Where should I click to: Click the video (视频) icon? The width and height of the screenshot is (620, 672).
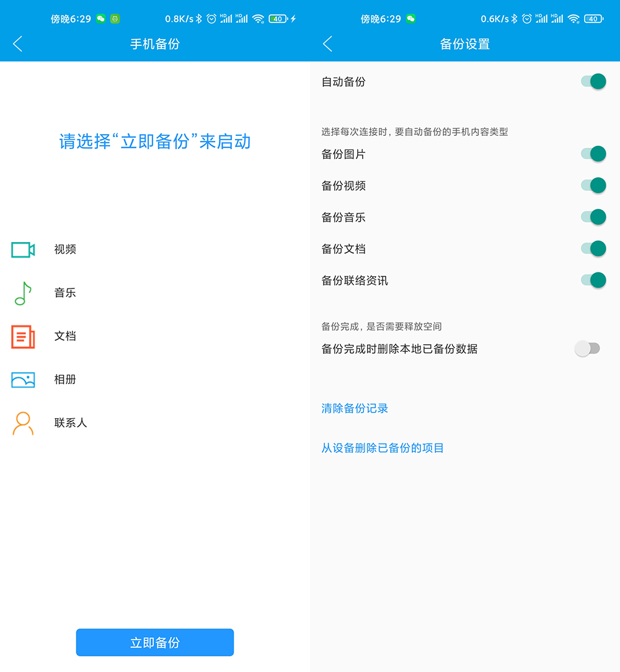click(22, 249)
